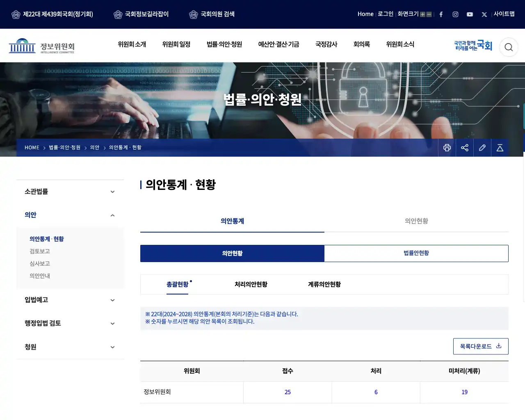Open 위원회 일정 main menu
The width and height of the screenshot is (525, 420).
tap(176, 44)
